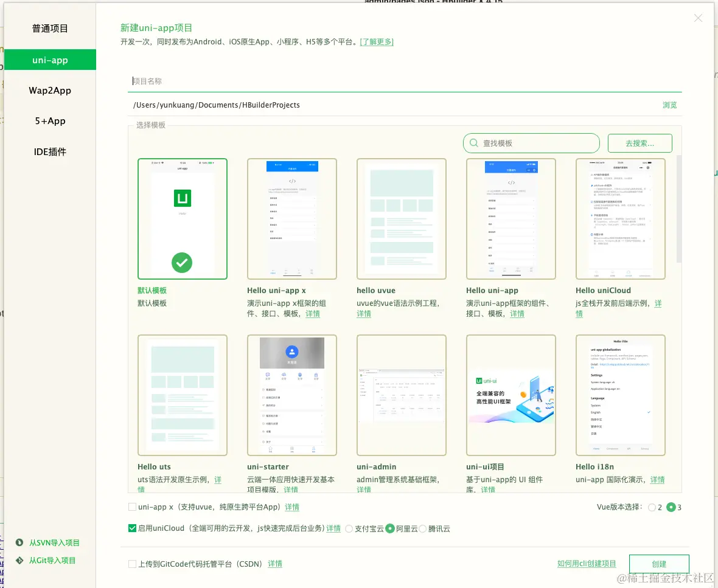Select the uni-starter template thumbnail
Image resolution: width=718 pixels, height=588 pixels.
tap(292, 395)
